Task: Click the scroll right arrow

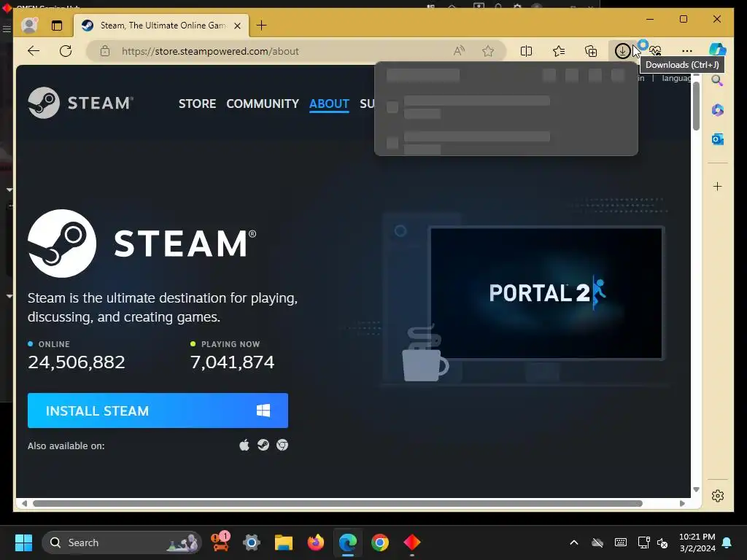Action: [x=682, y=503]
